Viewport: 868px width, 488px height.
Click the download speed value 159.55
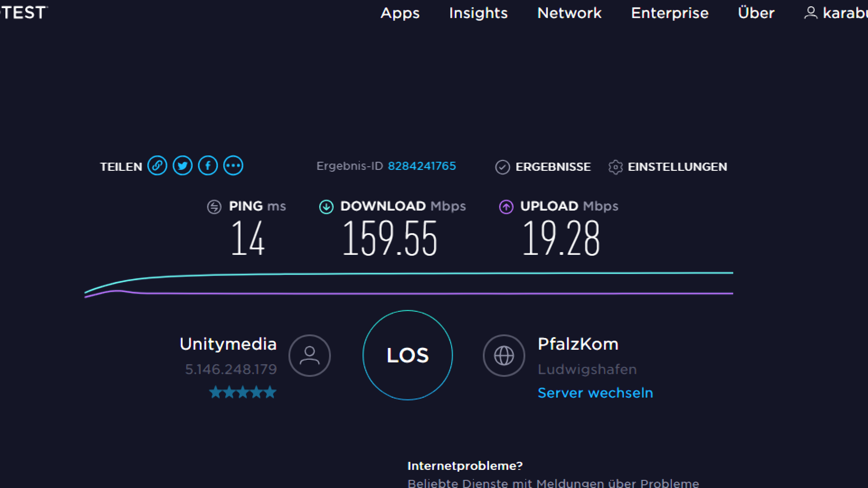coord(390,238)
